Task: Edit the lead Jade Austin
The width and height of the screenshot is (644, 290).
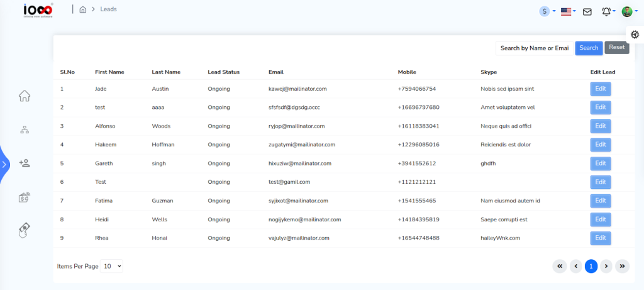Action: pyautogui.click(x=600, y=89)
